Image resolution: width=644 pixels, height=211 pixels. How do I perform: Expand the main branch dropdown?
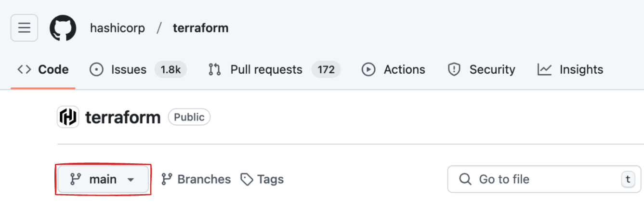(103, 179)
